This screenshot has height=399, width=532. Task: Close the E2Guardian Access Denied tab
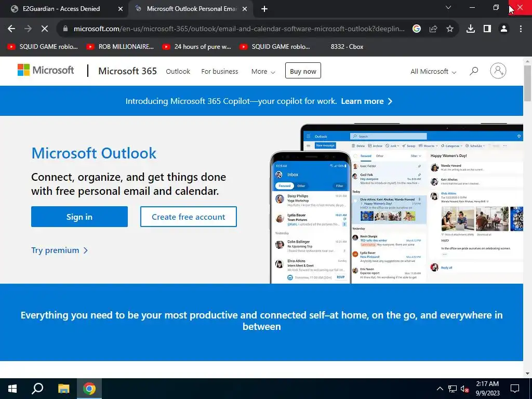click(x=121, y=9)
